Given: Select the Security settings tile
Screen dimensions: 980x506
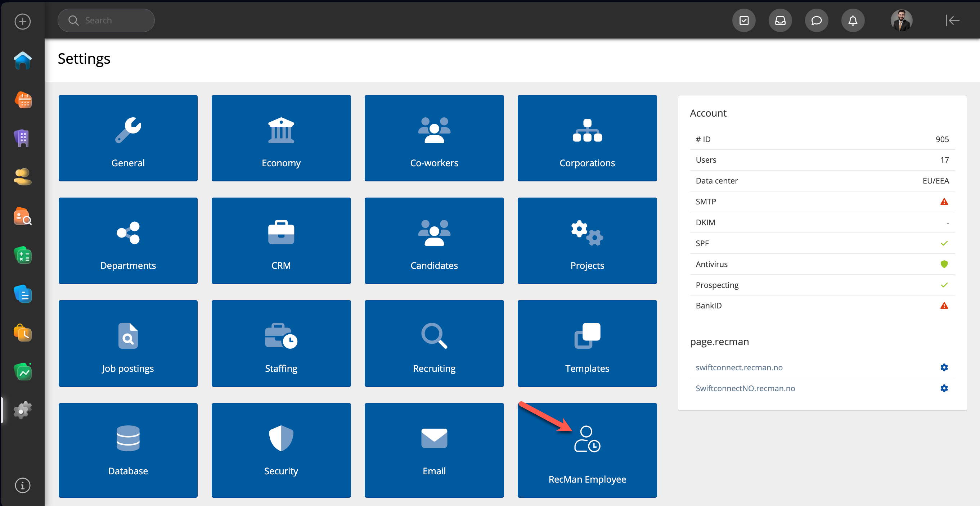Looking at the screenshot, I should pyautogui.click(x=281, y=450).
